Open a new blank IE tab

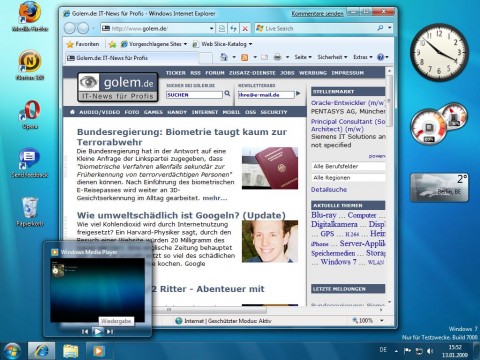(206, 58)
